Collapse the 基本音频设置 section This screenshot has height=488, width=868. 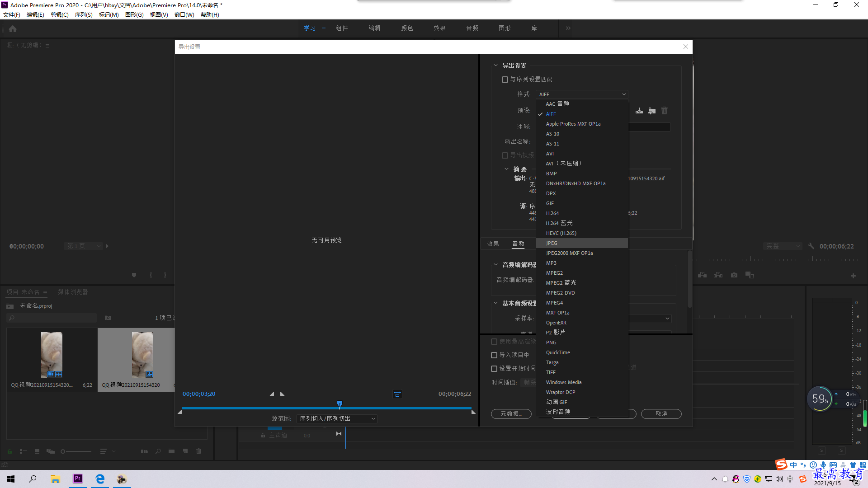click(495, 303)
